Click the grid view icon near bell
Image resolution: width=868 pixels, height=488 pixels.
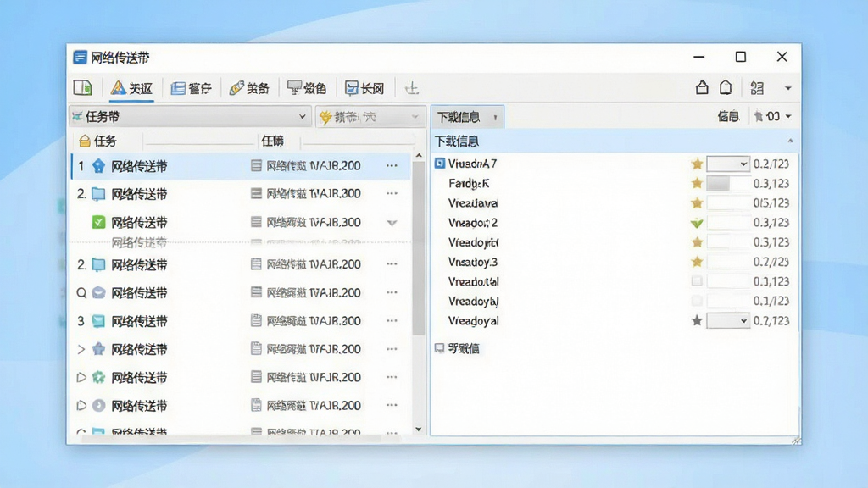coord(757,88)
